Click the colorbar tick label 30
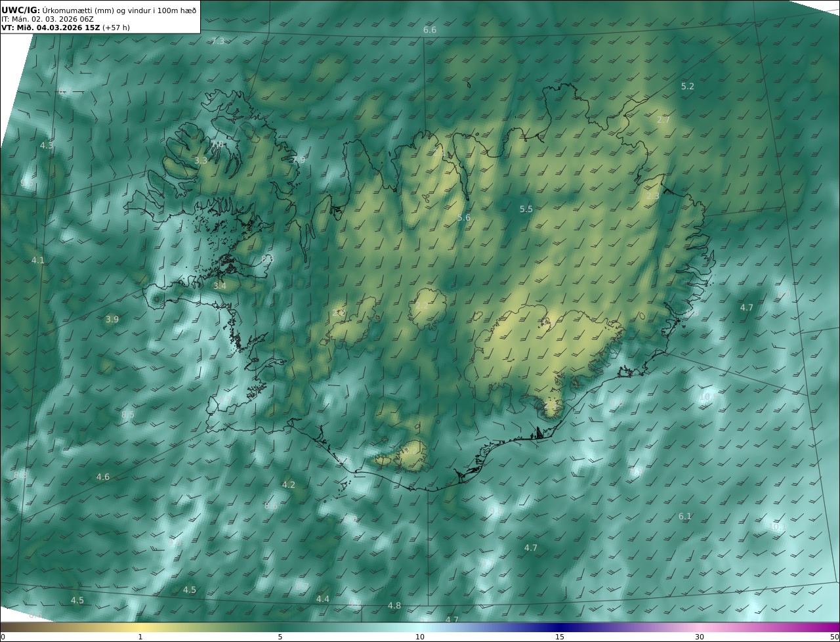Screen dimensions: 840x642 (700, 637)
